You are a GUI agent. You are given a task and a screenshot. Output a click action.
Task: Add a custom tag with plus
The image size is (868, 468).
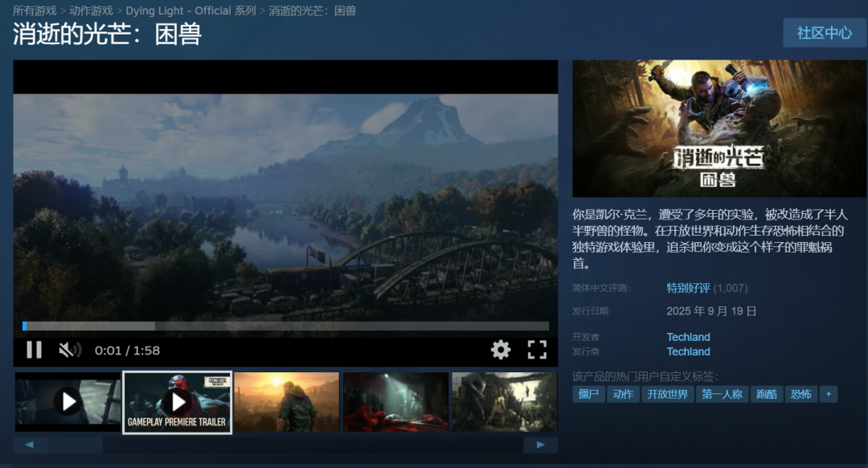pyautogui.click(x=829, y=394)
